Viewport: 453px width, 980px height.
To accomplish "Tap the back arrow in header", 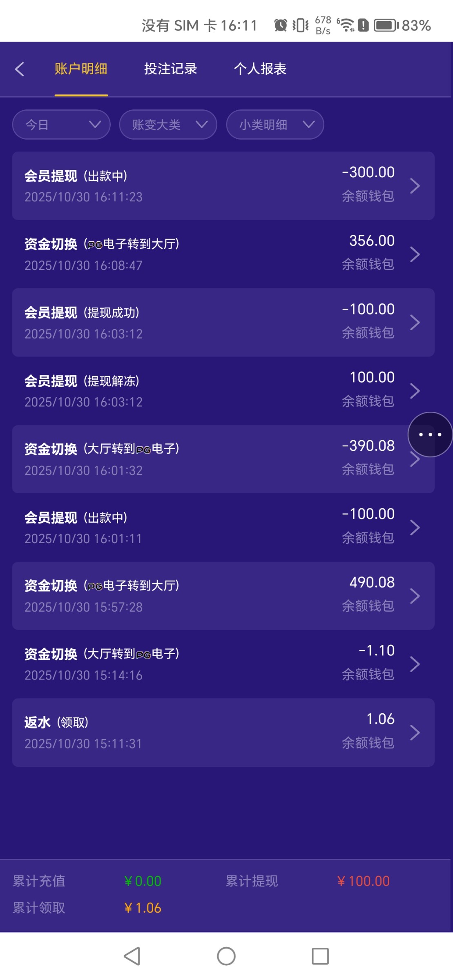I will pos(20,69).
